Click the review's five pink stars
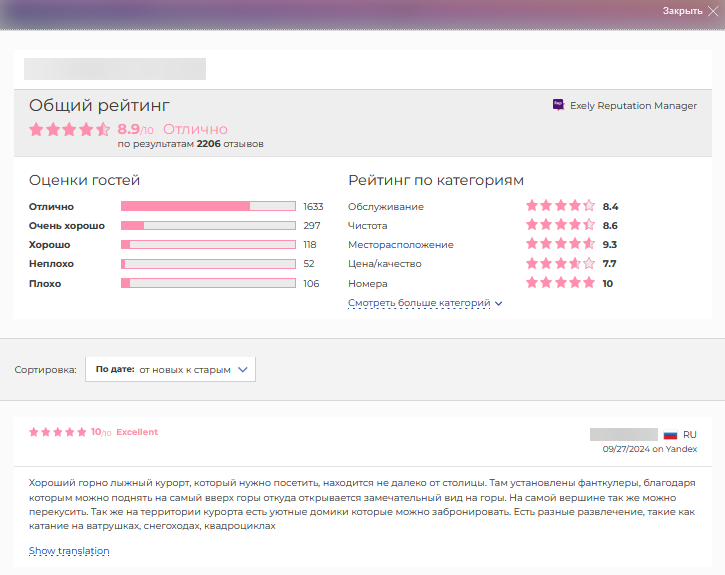725x575 pixels. (57, 432)
